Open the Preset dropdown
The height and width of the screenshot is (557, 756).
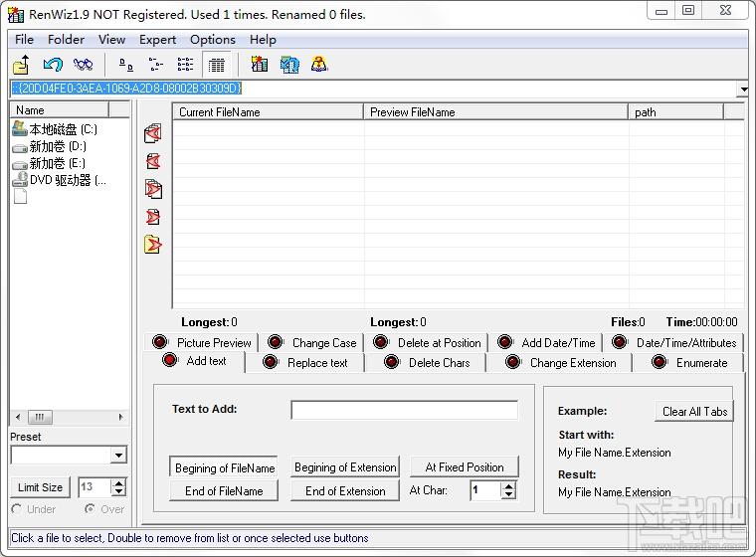coord(118,455)
